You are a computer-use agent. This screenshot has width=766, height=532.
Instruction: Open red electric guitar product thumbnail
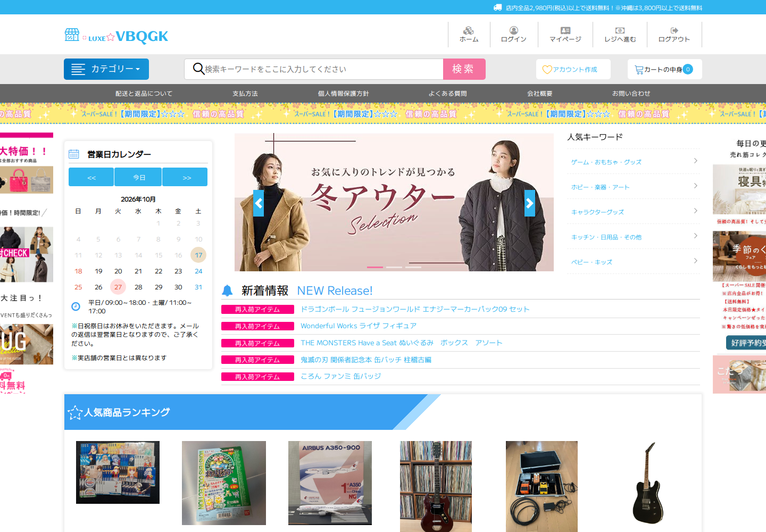coord(436,486)
